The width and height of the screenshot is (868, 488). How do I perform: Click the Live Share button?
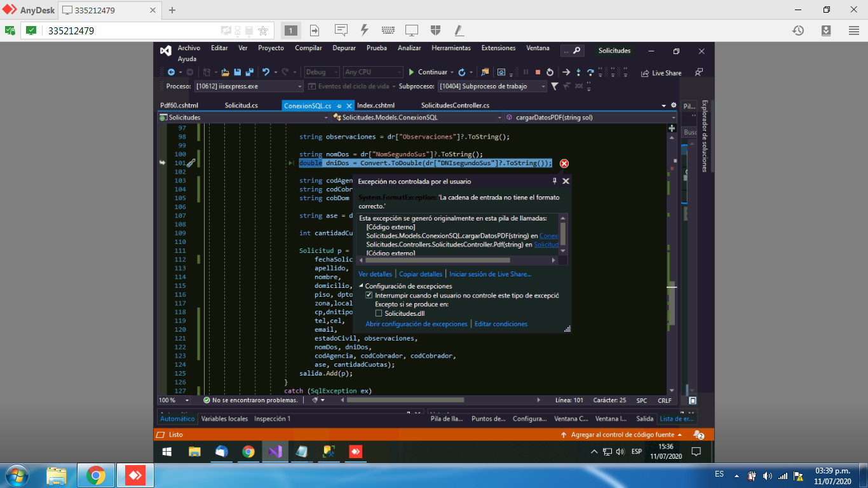[x=661, y=73]
